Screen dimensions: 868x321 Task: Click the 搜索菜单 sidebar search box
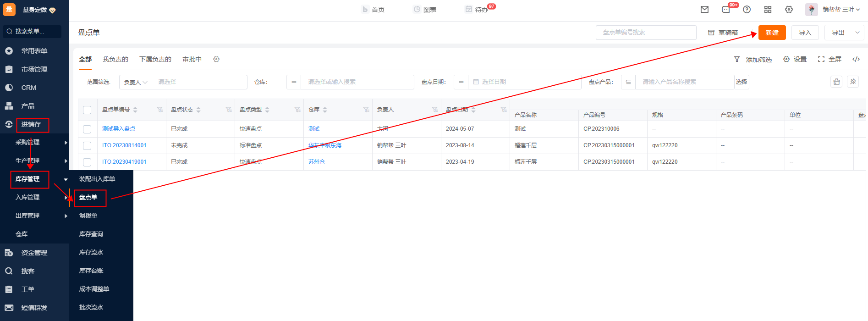pos(32,32)
